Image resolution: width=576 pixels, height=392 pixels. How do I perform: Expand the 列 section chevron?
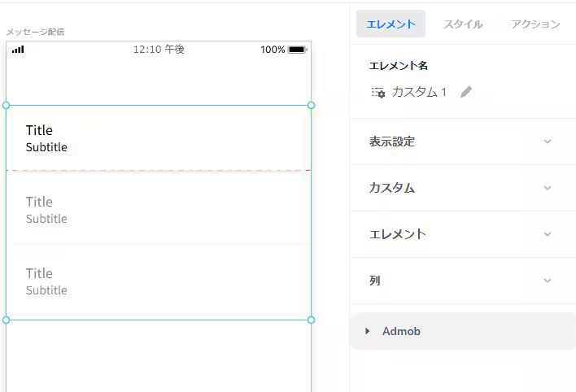[547, 281]
